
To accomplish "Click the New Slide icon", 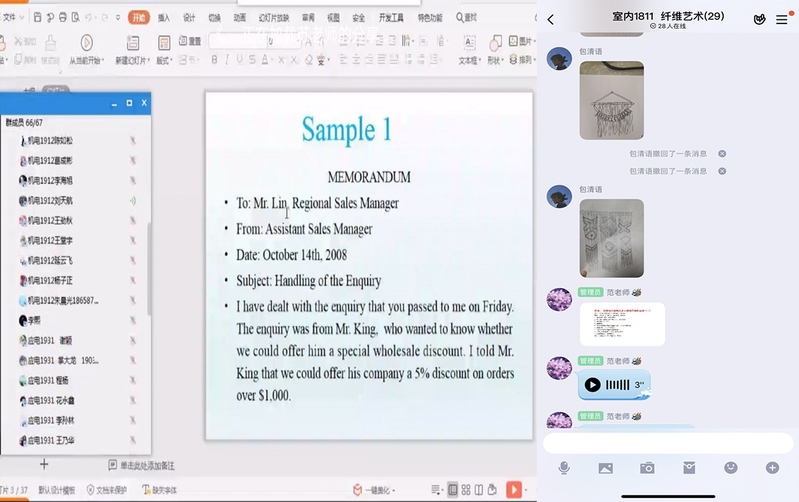I will [131, 44].
